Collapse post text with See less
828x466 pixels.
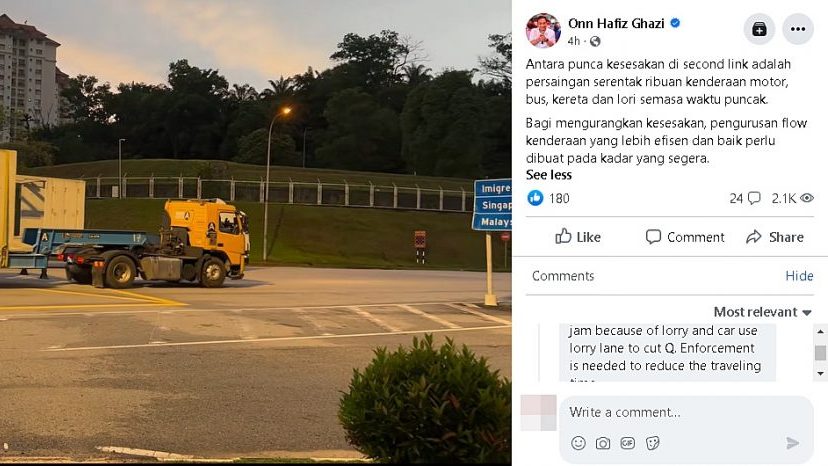click(x=549, y=175)
